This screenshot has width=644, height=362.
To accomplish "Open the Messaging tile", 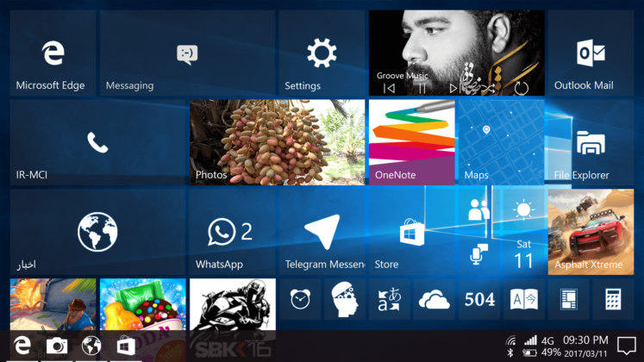I will [x=187, y=53].
